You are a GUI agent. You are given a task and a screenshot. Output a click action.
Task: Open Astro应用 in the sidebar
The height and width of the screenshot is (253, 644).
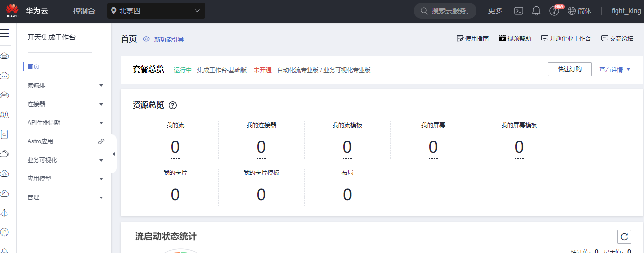pos(40,141)
